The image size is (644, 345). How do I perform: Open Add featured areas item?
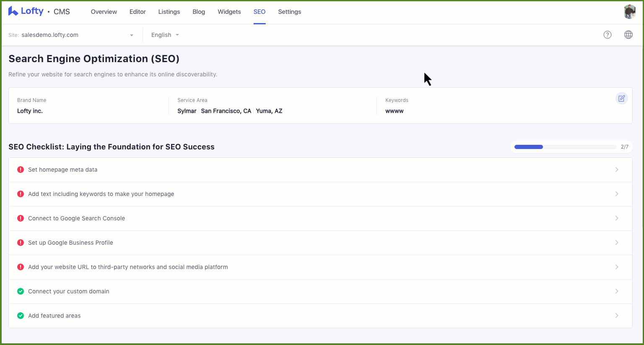click(320, 316)
